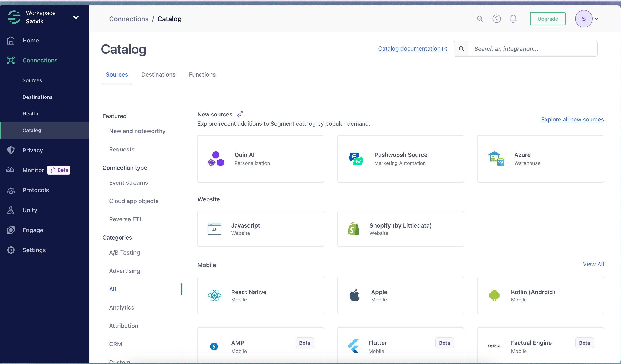Select the Attribution category
This screenshot has height=364, width=621.
point(124,326)
